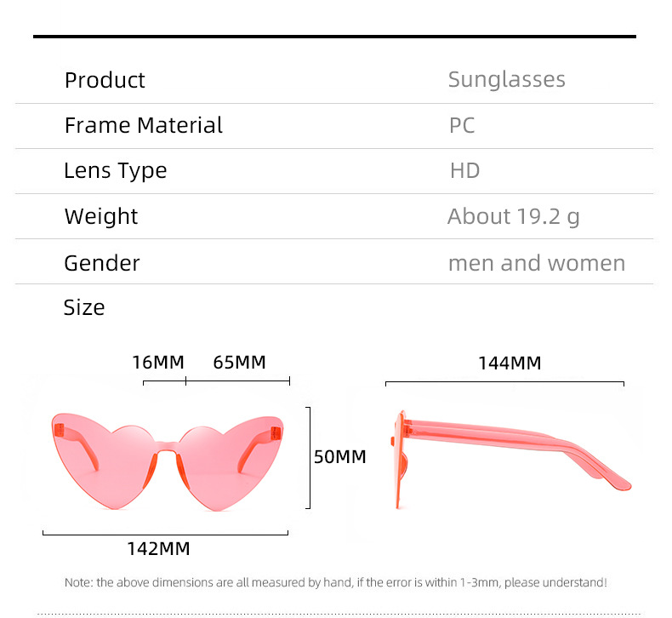Click the "142MM" frame width dimension
The width and height of the screenshot is (672, 618).
point(158,549)
